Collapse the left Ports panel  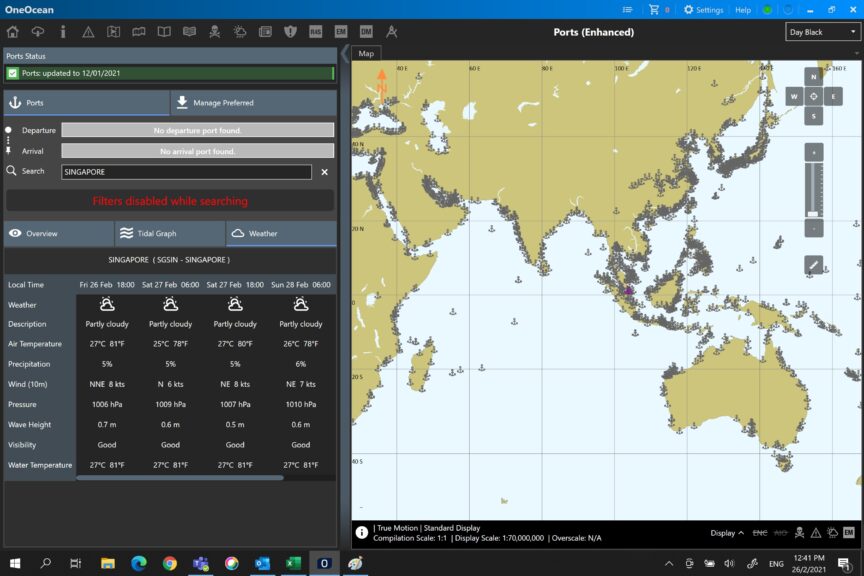pos(344,54)
